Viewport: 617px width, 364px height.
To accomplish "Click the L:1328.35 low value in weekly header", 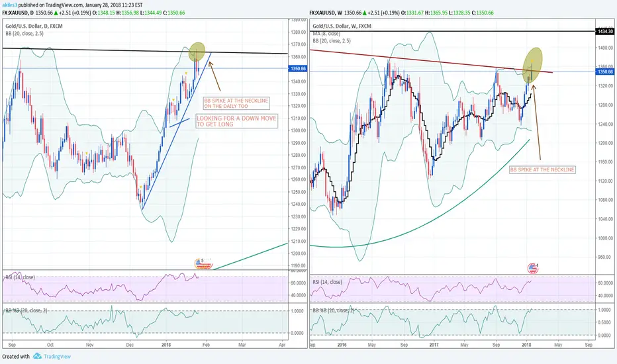I will click(x=460, y=13).
